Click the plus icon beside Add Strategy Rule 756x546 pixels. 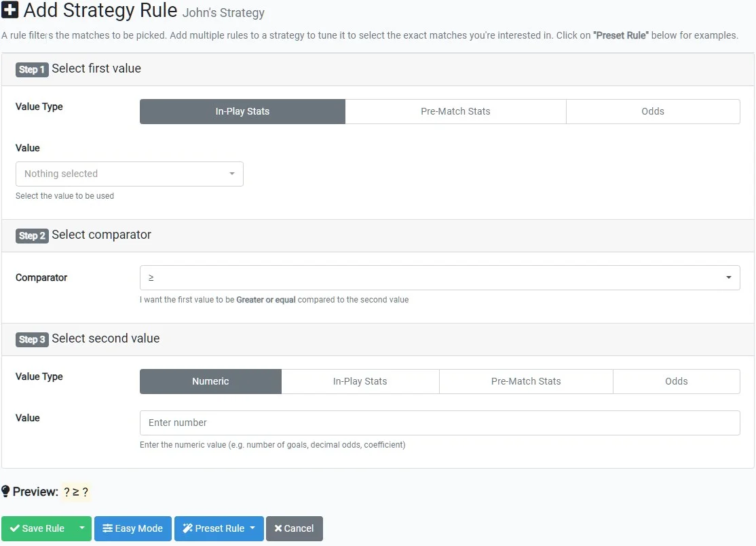point(11,11)
